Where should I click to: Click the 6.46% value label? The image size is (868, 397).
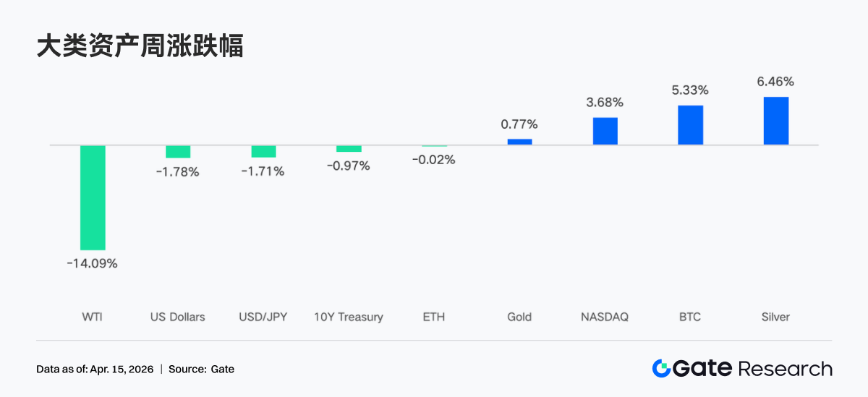click(775, 82)
